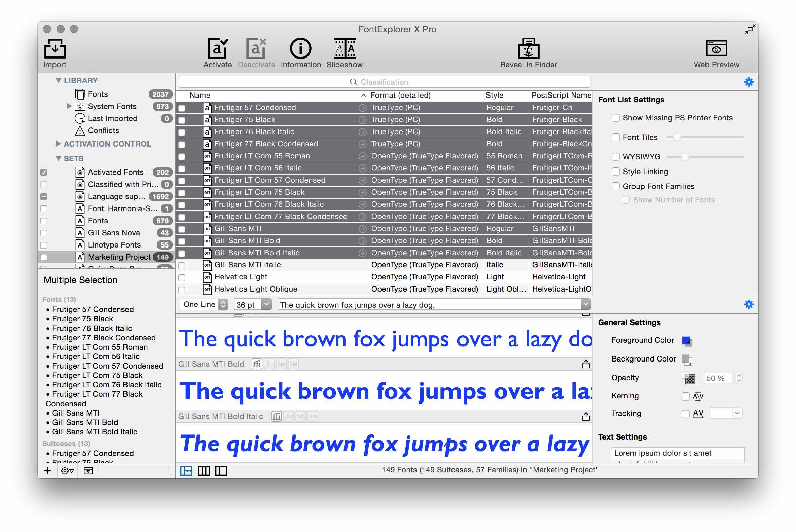Click share icon for Gill Sans MTI Bold preview
796x532 pixels.
click(585, 364)
